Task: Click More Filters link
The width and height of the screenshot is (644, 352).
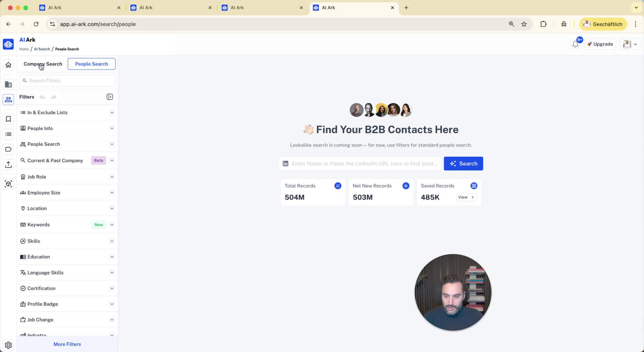Action: coord(67,344)
